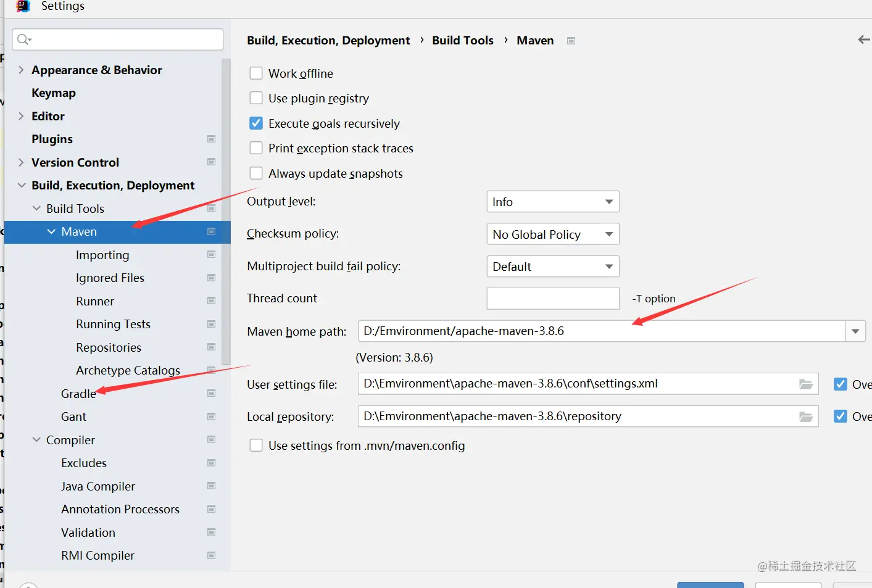Click the project-scope icon on the Importing row
The width and height of the screenshot is (872, 588).
pos(212,255)
